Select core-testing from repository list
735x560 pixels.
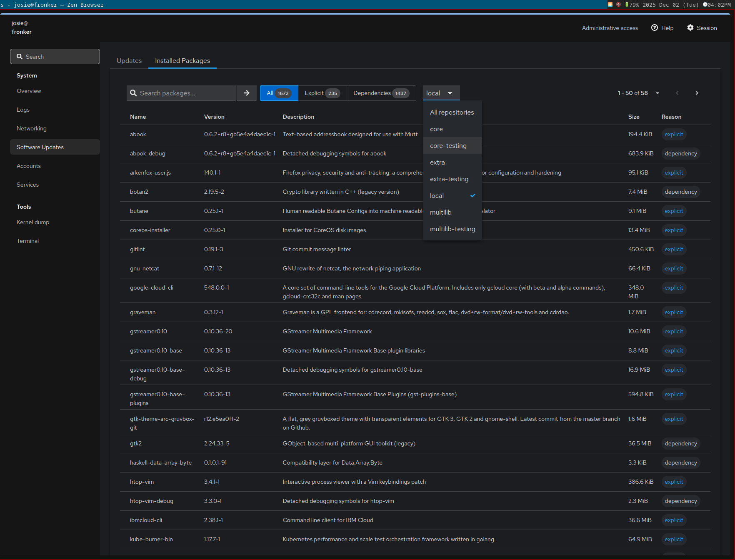[448, 146]
